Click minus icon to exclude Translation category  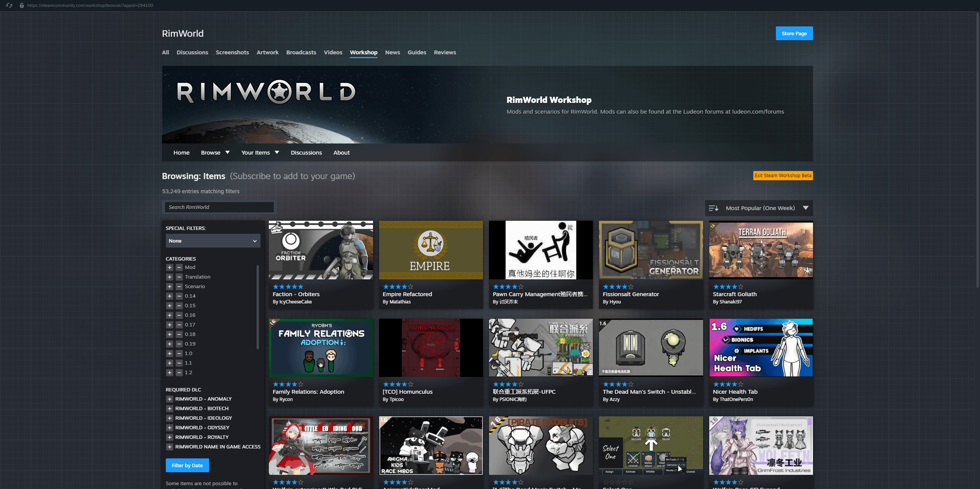pos(179,277)
